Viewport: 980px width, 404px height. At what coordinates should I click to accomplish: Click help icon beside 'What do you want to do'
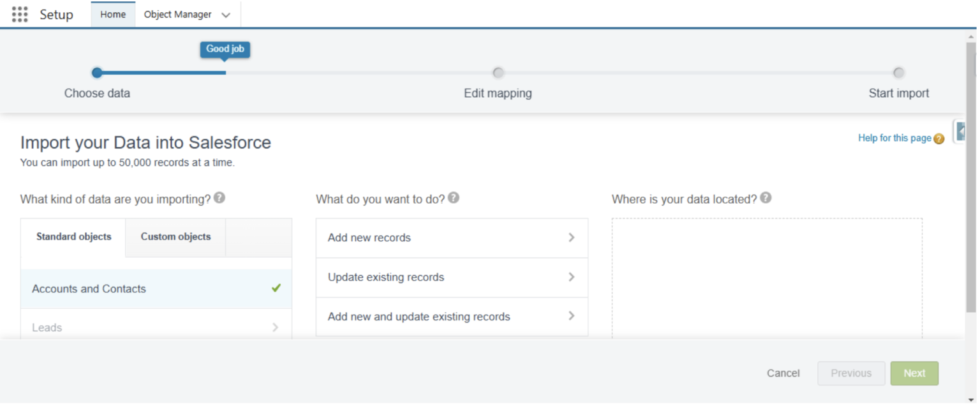point(454,198)
